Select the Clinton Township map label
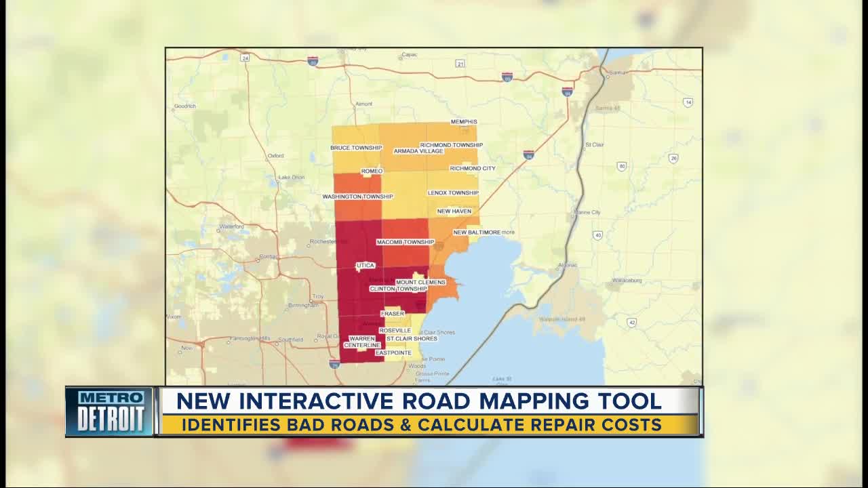Screen dimensions: 868x488 398,289
